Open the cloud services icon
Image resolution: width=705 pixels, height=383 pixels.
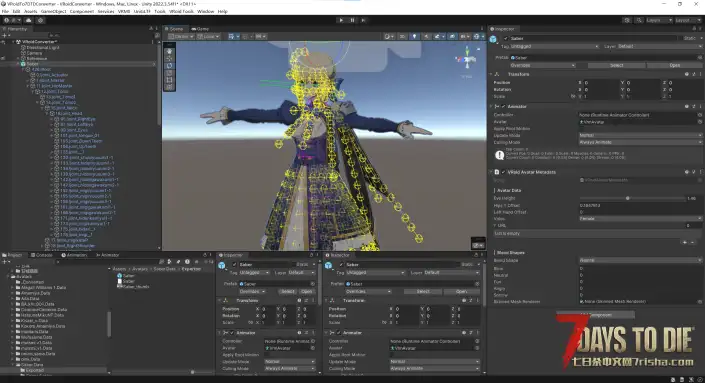[28, 20]
